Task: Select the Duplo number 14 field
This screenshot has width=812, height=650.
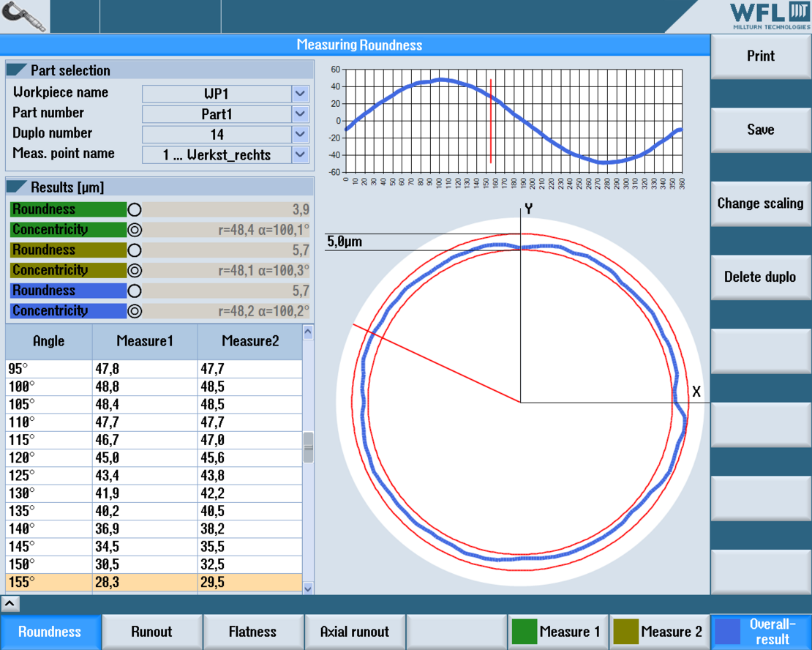Action: (x=217, y=134)
